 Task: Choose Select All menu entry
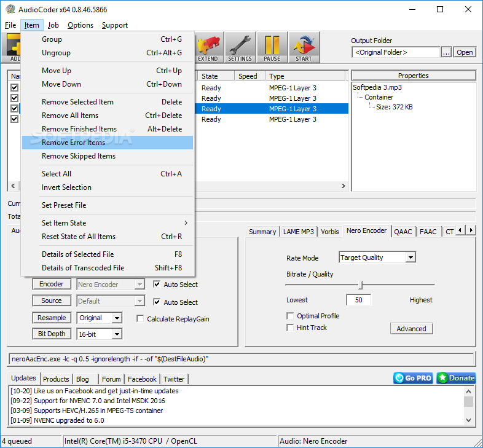(x=108, y=174)
